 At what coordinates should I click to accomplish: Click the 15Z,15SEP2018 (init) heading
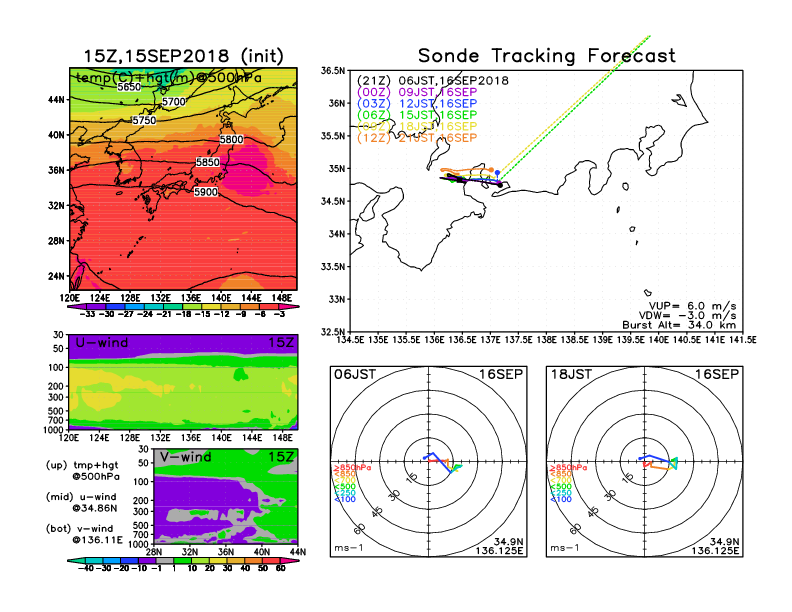[x=182, y=55]
